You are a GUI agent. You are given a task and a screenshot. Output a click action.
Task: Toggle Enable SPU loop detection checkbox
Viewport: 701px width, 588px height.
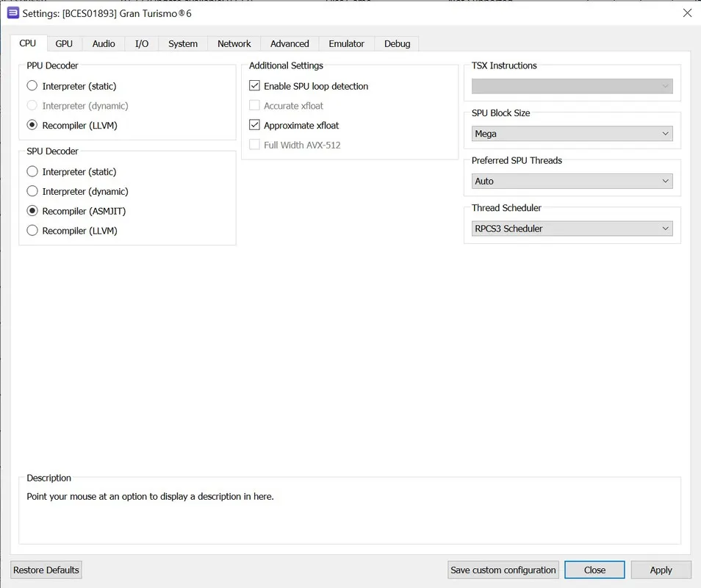coord(254,86)
